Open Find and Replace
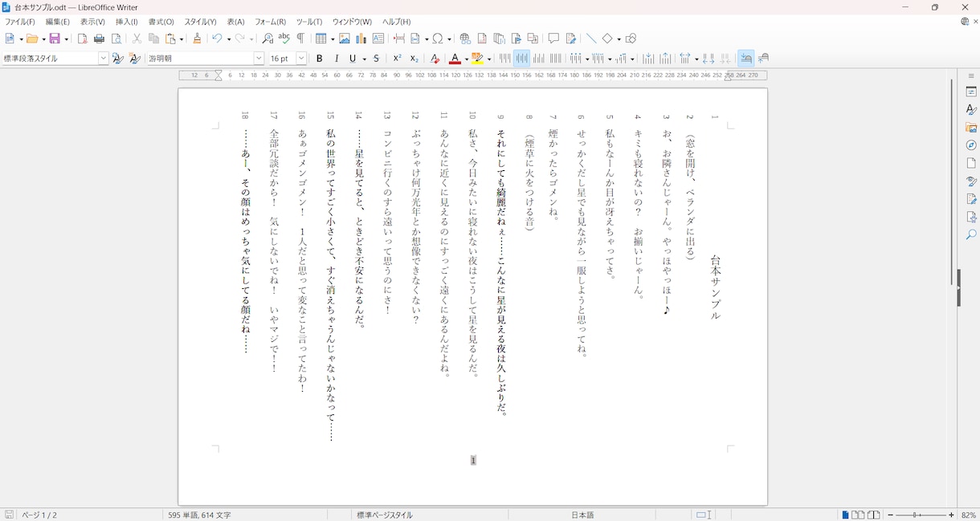Screen dimensions: 980x521 (268, 39)
